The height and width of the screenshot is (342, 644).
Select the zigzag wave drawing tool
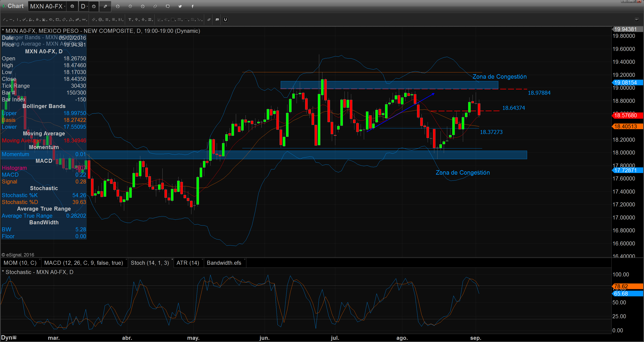coord(24,20)
